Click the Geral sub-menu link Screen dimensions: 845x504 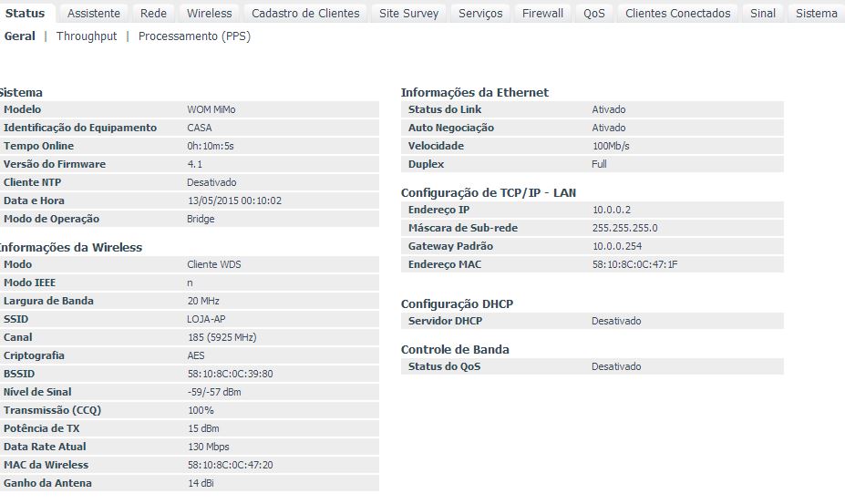(19, 36)
